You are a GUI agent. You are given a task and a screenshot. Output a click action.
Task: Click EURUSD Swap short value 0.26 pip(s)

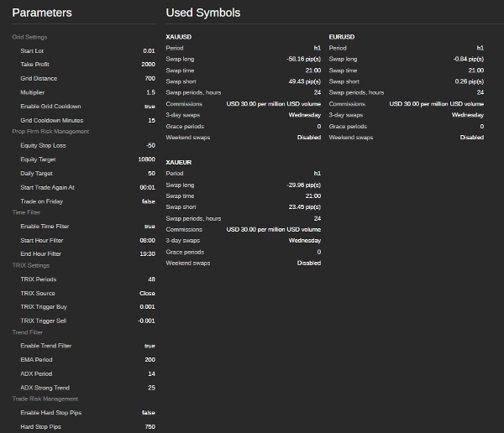pyautogui.click(x=470, y=81)
